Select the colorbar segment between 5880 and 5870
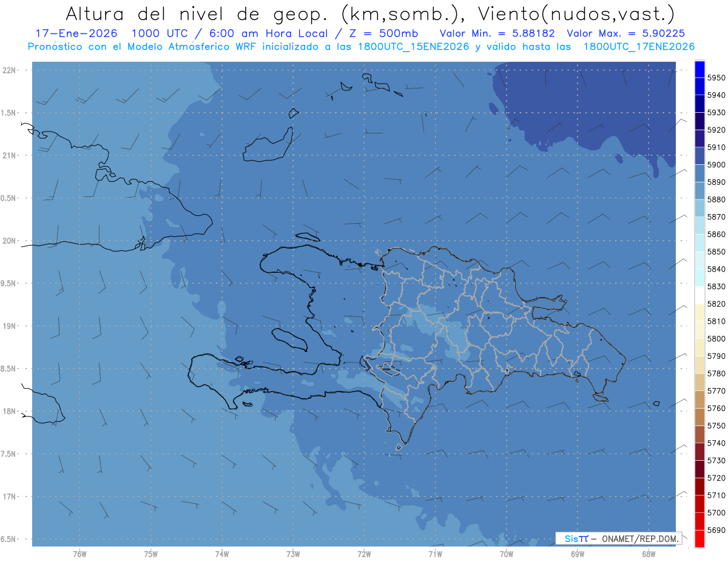728x562 pixels. pyautogui.click(x=699, y=208)
